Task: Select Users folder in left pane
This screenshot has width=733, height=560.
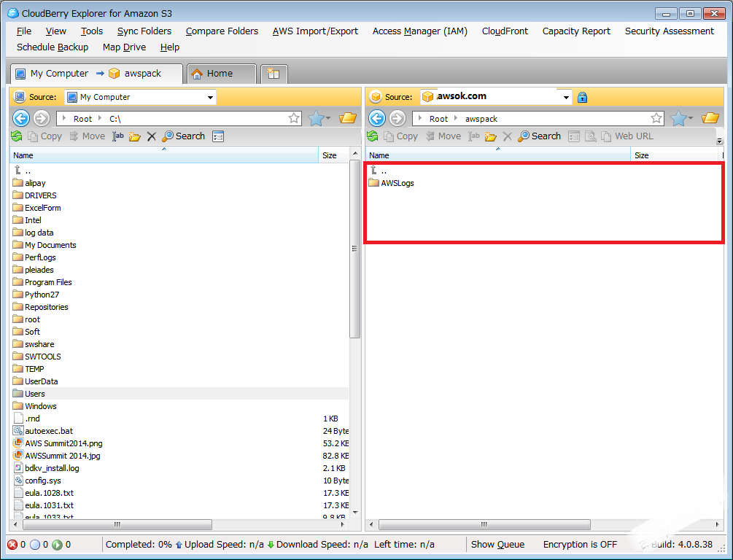Action: pyautogui.click(x=179, y=394)
